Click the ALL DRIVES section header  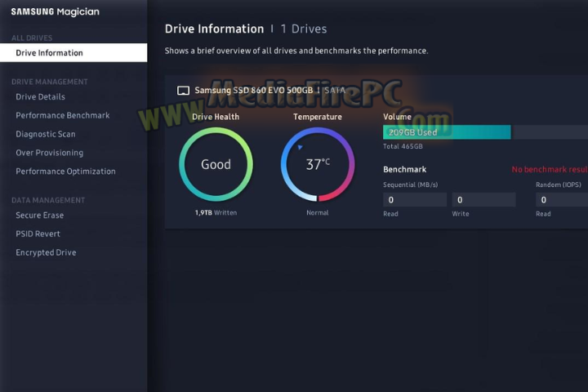click(32, 38)
